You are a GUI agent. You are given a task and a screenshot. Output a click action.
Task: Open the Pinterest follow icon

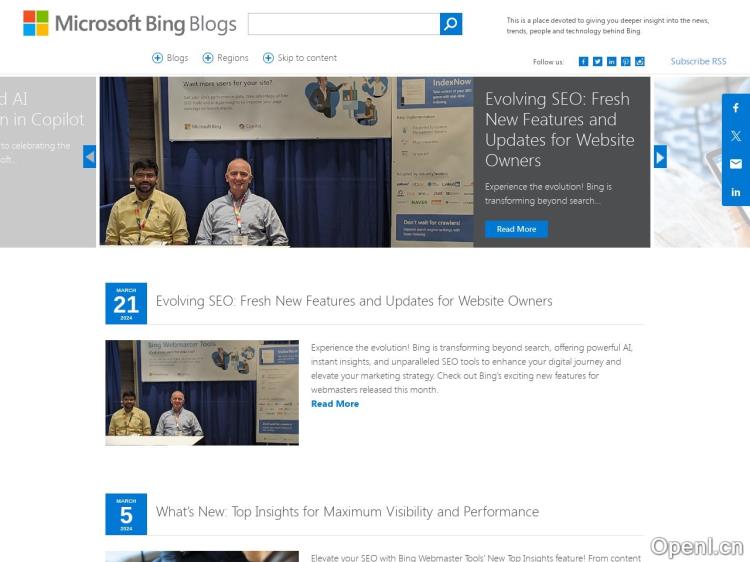(626, 61)
